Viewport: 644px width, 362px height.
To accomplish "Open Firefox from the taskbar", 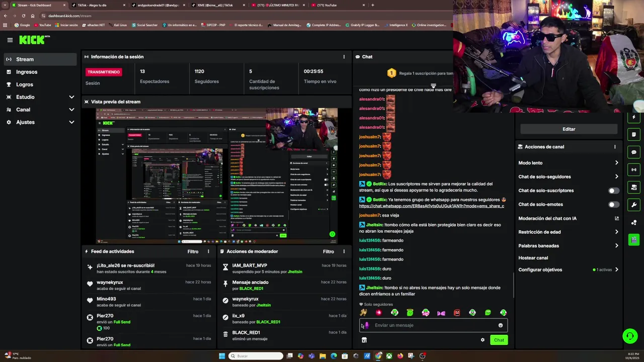I will 400,356.
